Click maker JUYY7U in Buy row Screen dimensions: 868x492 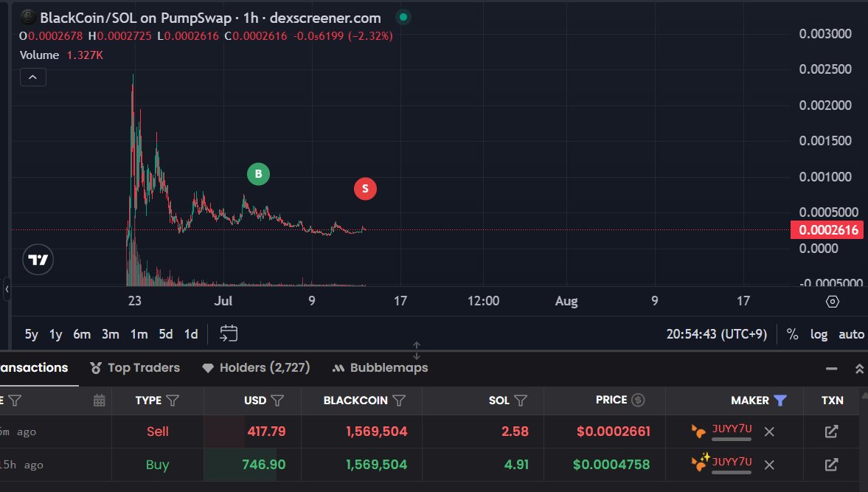732,462
